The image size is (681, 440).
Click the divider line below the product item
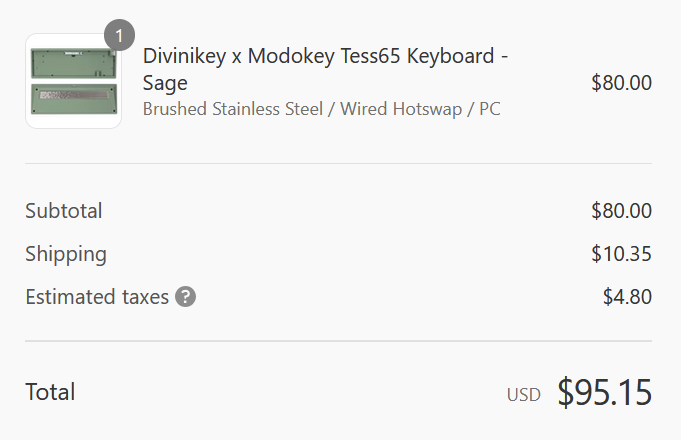coord(338,163)
